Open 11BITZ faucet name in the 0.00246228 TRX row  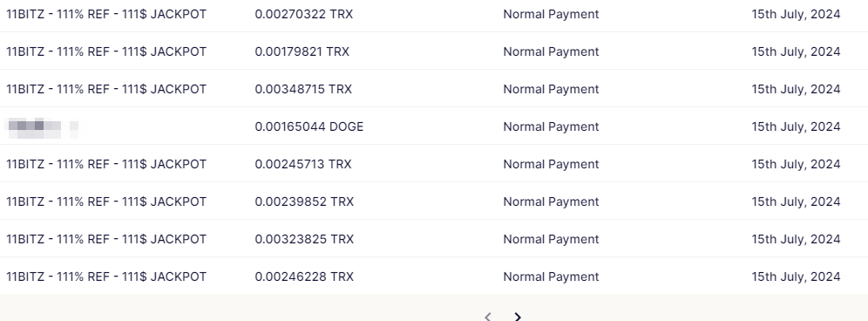(106, 277)
